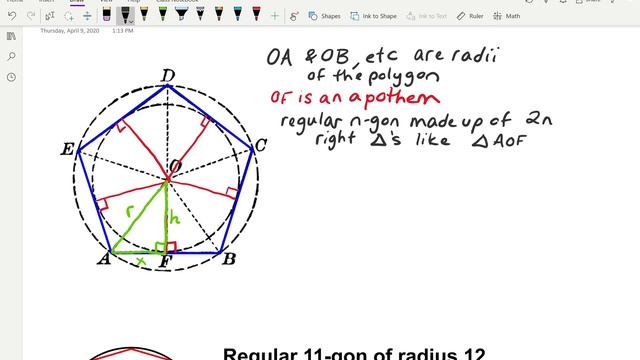Select the yellow-tipped pen
This screenshot has width=640, height=360.
144,14
